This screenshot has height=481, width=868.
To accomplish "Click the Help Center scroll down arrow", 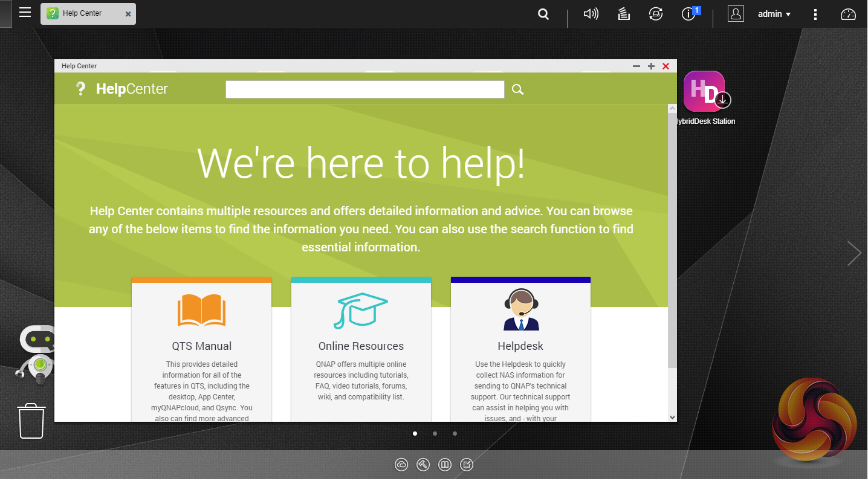I will coord(672,417).
